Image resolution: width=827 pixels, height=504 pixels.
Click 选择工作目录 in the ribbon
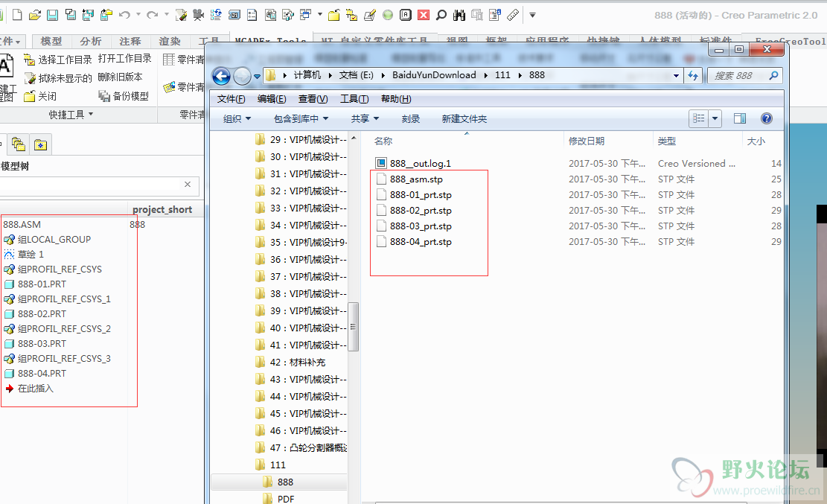point(58,60)
